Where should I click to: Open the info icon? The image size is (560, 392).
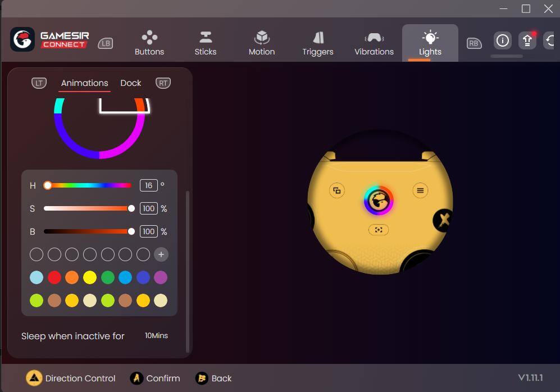click(503, 40)
